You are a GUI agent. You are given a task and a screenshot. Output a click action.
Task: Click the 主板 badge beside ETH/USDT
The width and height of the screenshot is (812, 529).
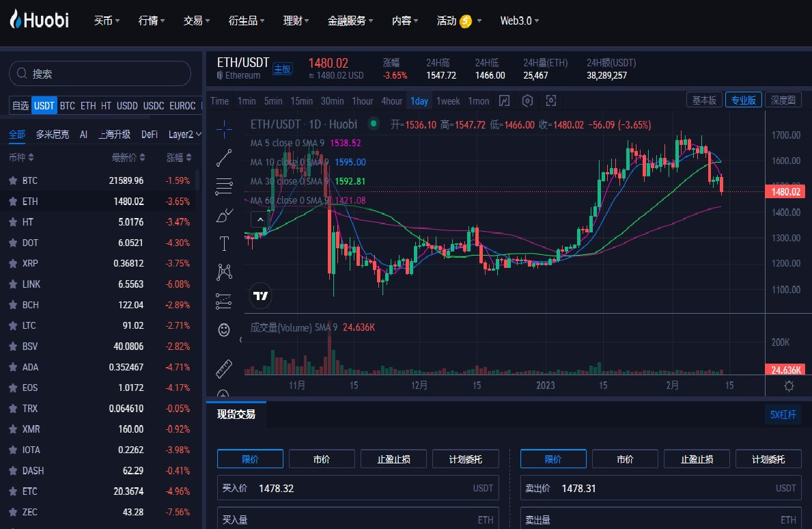coord(282,69)
